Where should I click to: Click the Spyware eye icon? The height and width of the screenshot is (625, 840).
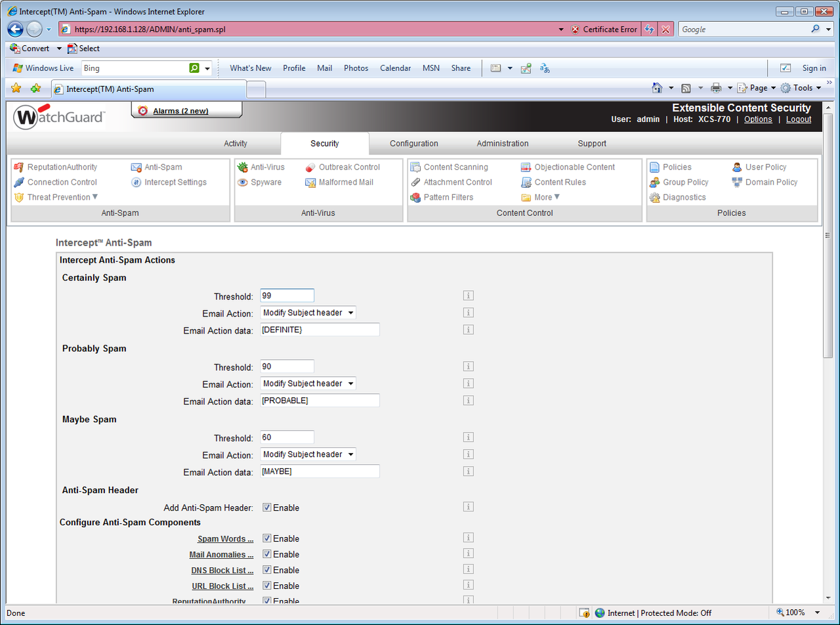point(242,183)
